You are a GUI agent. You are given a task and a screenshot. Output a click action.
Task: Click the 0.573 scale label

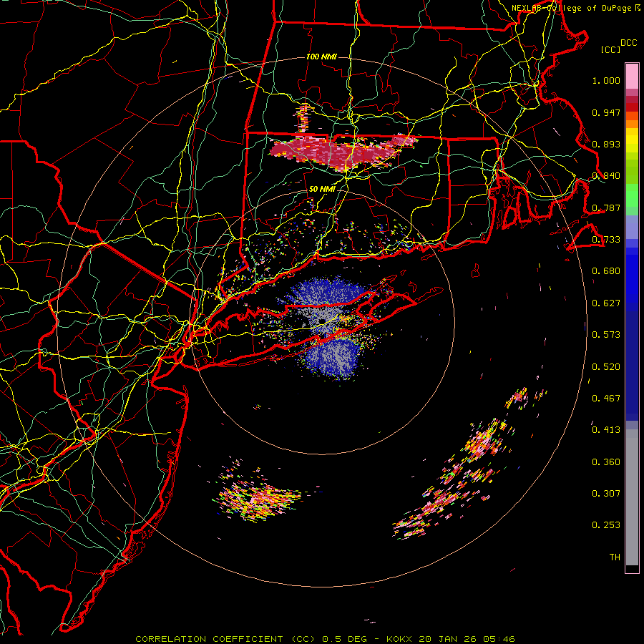[x=606, y=335]
